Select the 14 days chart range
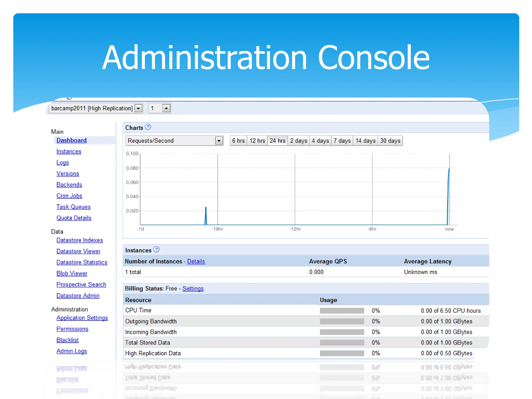The width and height of the screenshot is (532, 399). point(365,141)
